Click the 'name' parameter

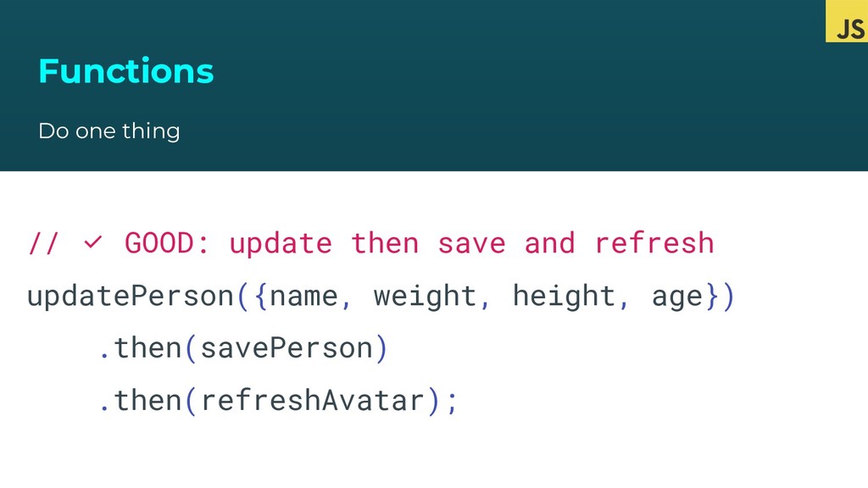tap(304, 297)
